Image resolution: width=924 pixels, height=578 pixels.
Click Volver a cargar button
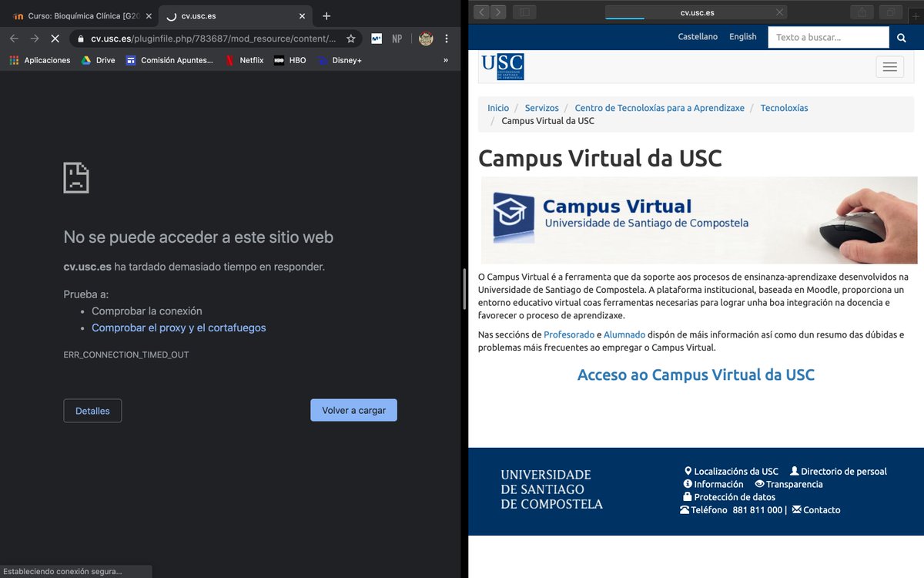click(353, 410)
